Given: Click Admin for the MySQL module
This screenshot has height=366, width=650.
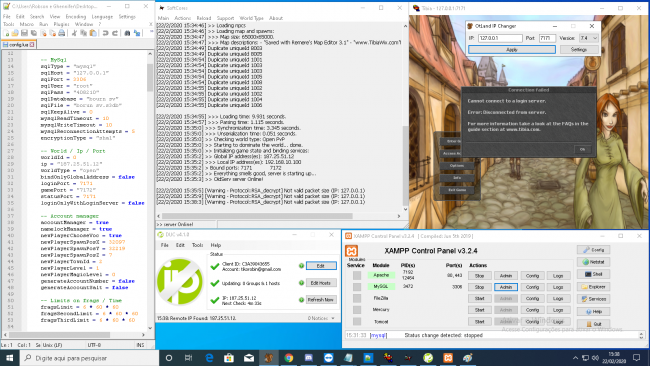Looking at the screenshot, I should click(x=506, y=287).
